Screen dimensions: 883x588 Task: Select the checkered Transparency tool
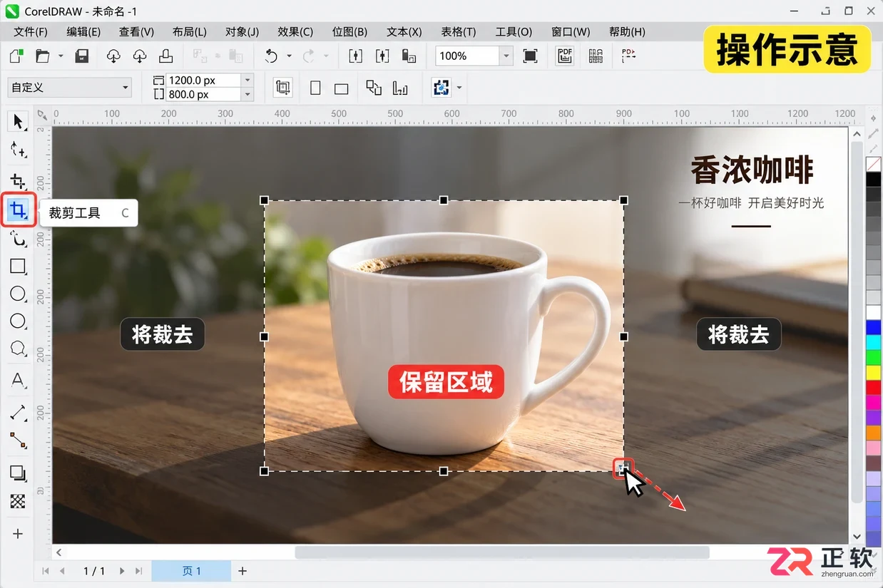click(18, 502)
